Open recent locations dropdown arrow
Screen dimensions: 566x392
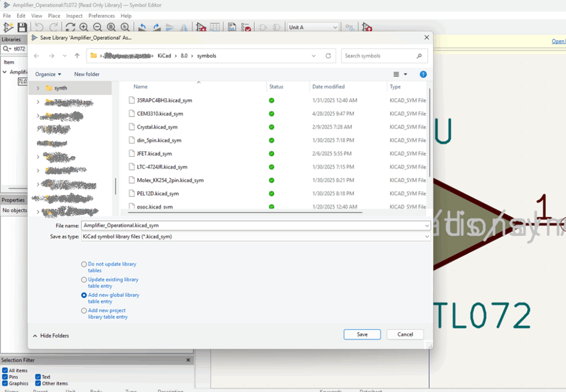point(65,56)
